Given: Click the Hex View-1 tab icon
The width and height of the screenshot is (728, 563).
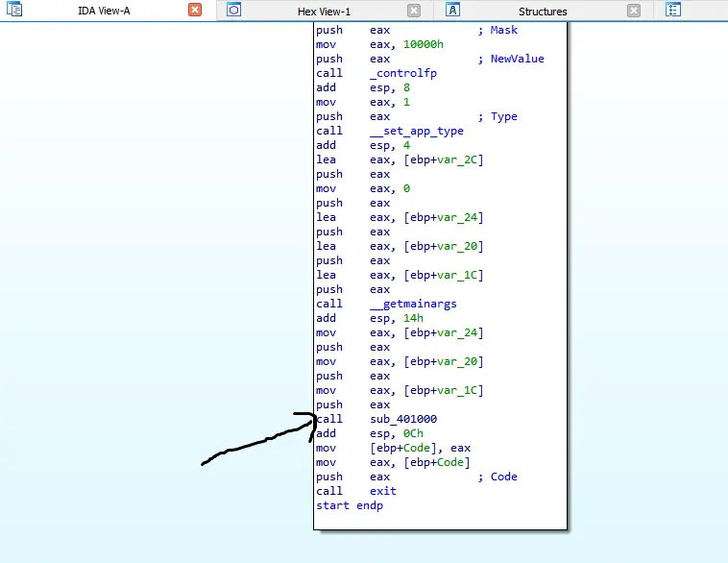Looking at the screenshot, I should [x=234, y=10].
